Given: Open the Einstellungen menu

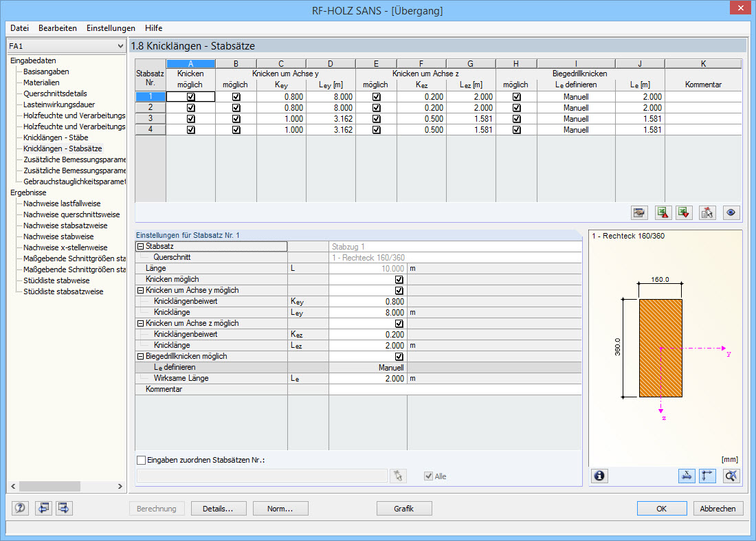Looking at the screenshot, I should pos(111,28).
